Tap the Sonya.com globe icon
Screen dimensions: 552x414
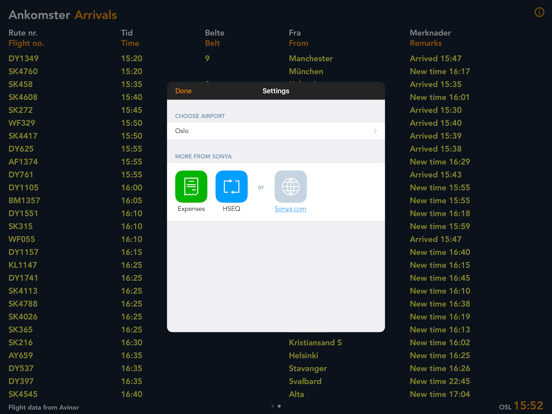click(x=290, y=187)
